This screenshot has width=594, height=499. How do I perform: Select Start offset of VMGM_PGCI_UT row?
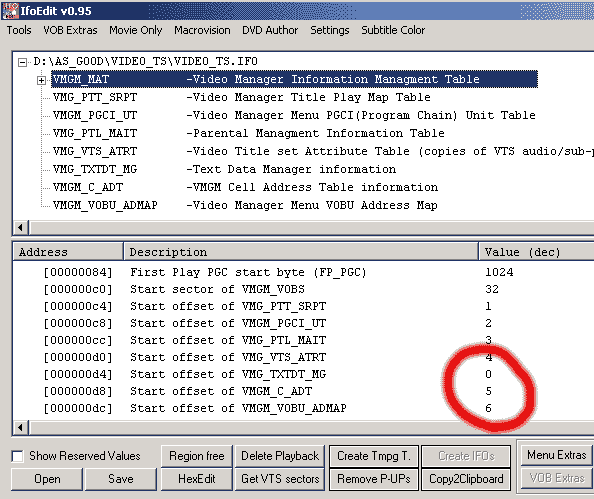click(303, 323)
